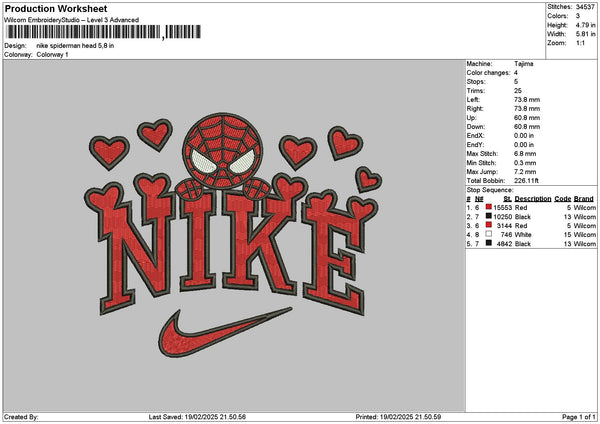The height and width of the screenshot is (424, 600).
Task: Click the Nike swoosh in the design preview
Action: pos(225,332)
